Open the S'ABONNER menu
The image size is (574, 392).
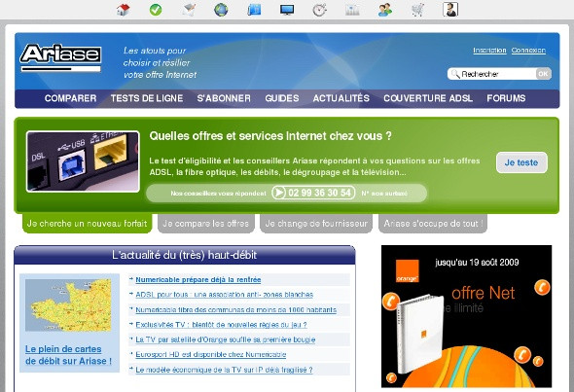coord(224,98)
